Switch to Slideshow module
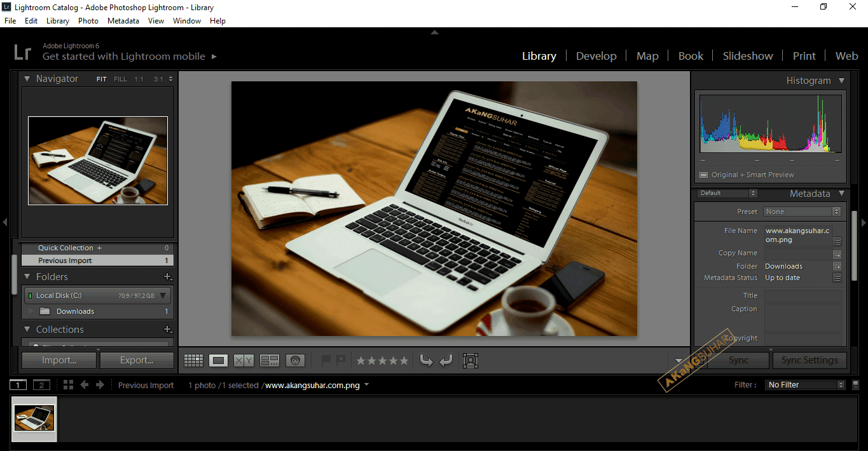The width and height of the screenshot is (868, 451). pos(748,56)
